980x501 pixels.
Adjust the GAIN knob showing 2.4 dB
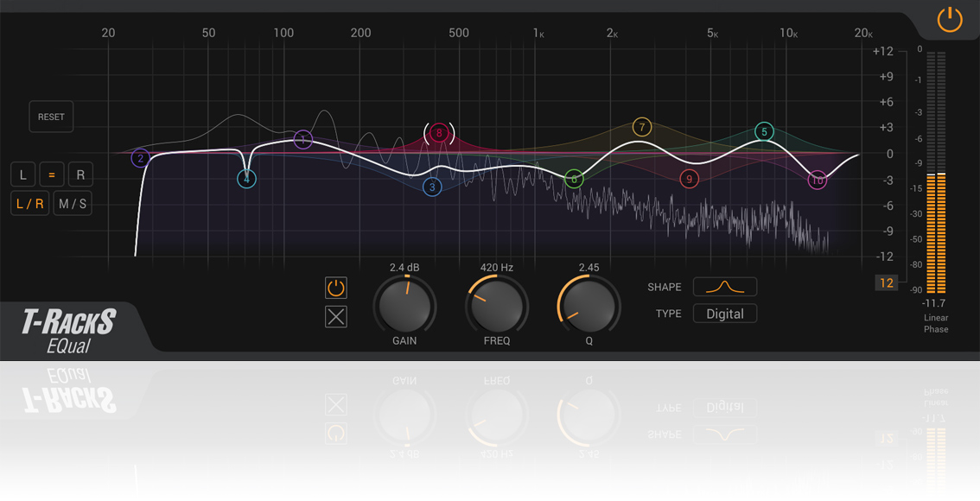coord(404,307)
